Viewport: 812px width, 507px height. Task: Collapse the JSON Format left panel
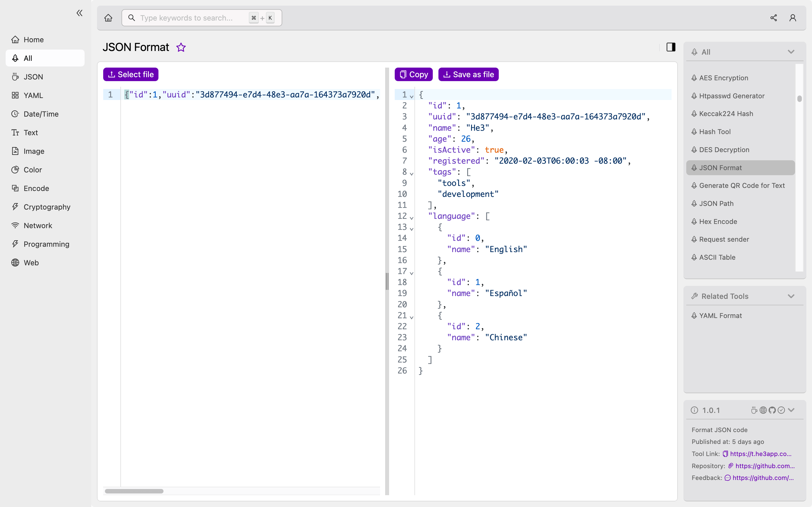[80, 12]
